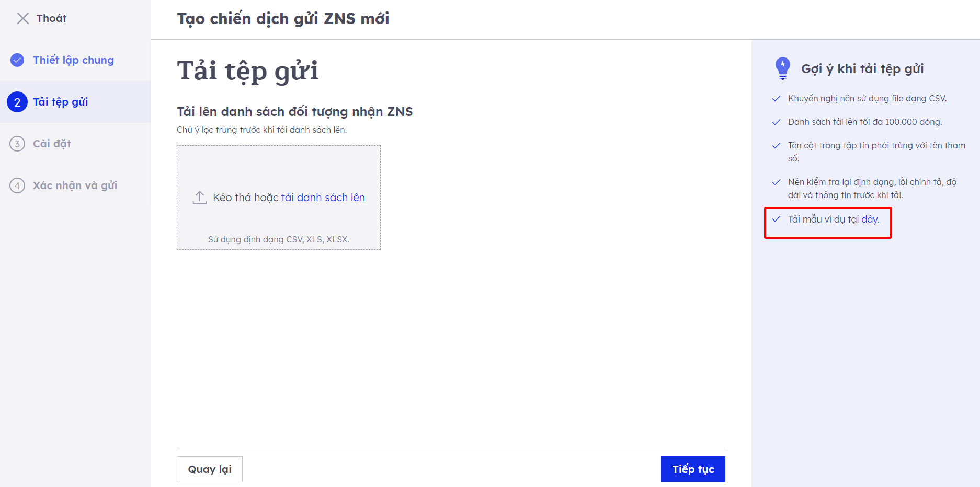
Task: Click the lightbulb tips icon
Action: pyautogui.click(x=782, y=68)
